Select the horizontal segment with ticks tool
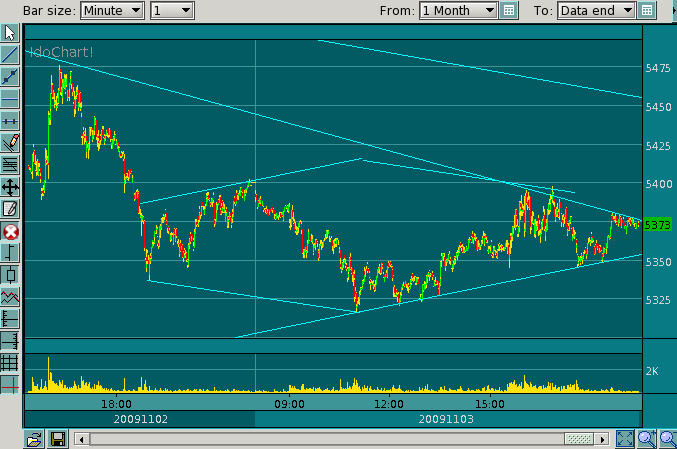This screenshot has height=449, width=677. (x=10, y=121)
